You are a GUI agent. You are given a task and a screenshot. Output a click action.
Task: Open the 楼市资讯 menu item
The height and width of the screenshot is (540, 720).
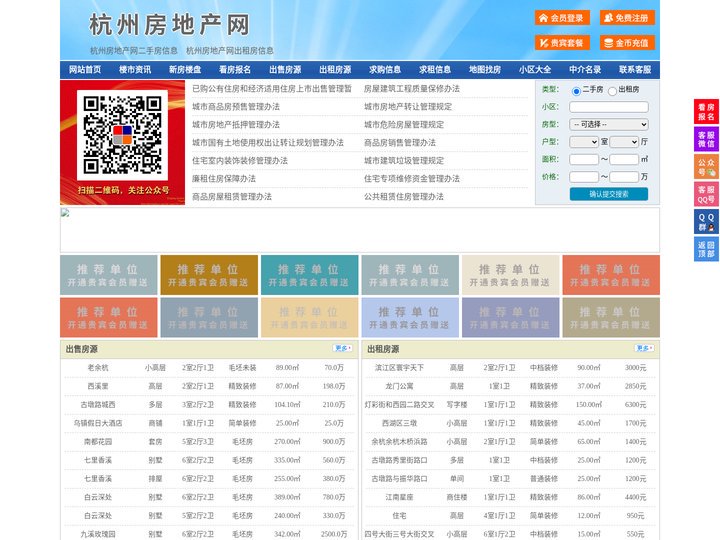tap(135, 70)
